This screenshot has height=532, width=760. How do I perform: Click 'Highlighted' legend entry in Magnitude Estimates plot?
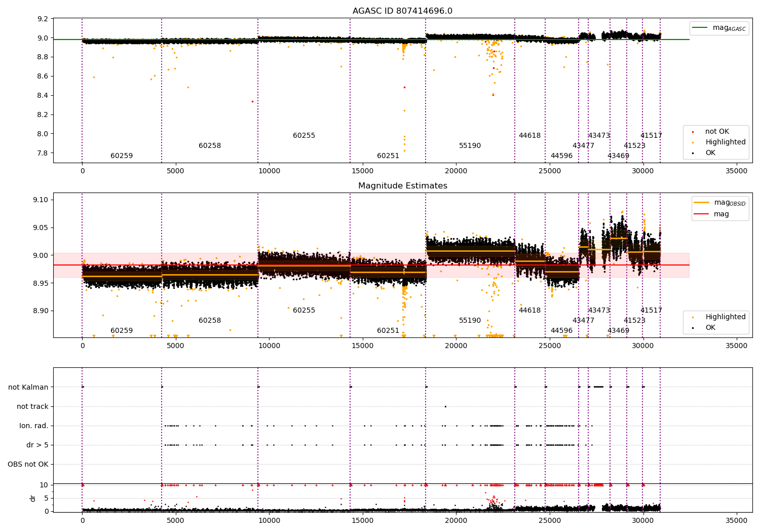pyautogui.click(x=726, y=317)
